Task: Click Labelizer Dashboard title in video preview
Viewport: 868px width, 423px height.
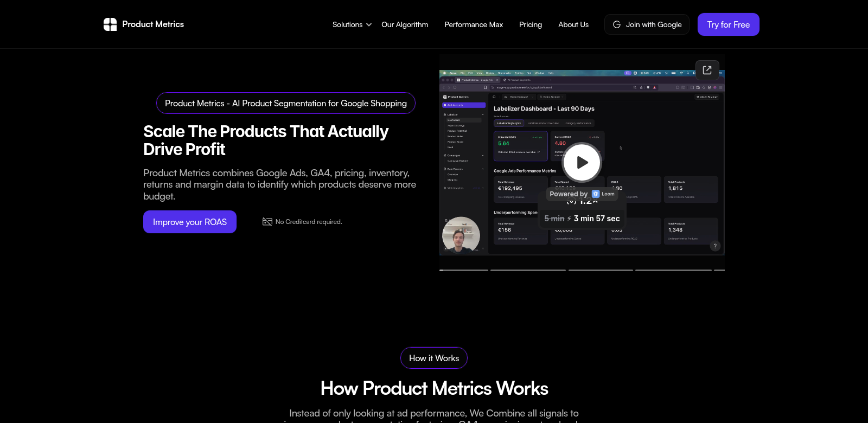Action: tap(544, 108)
